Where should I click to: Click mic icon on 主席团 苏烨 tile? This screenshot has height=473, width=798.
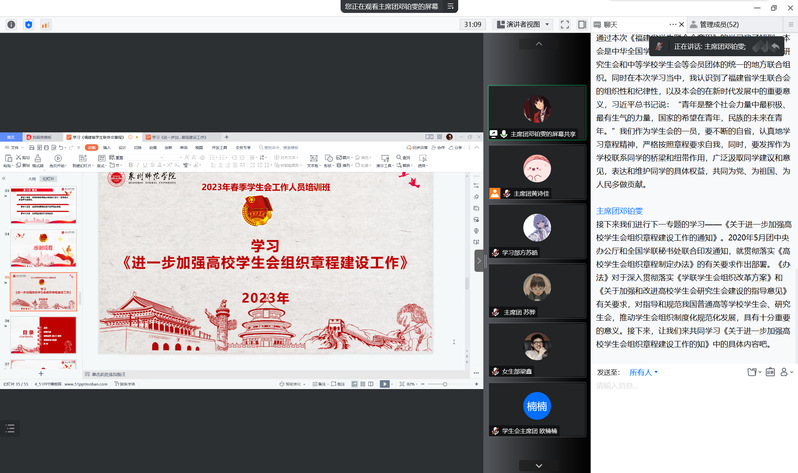(x=495, y=312)
